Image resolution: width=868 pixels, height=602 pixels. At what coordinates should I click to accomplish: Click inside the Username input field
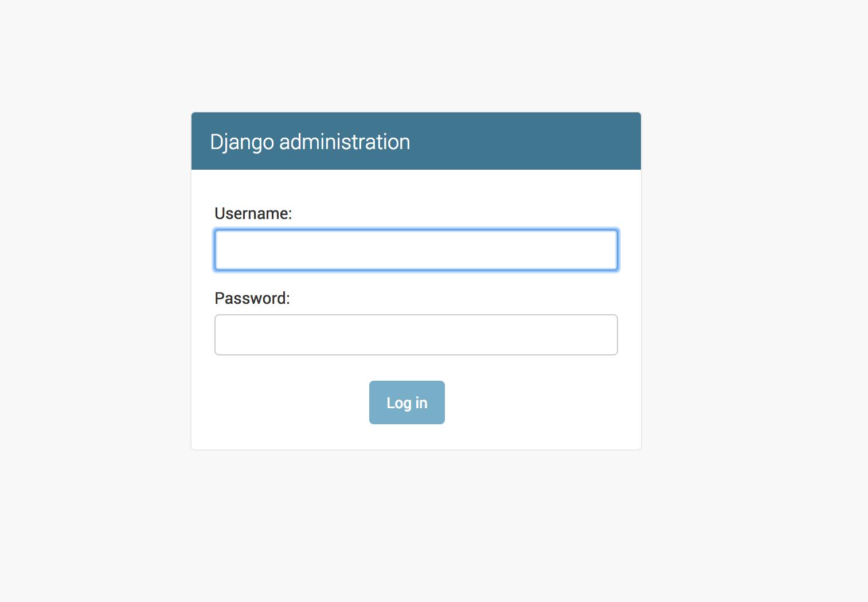pyautogui.click(x=416, y=249)
